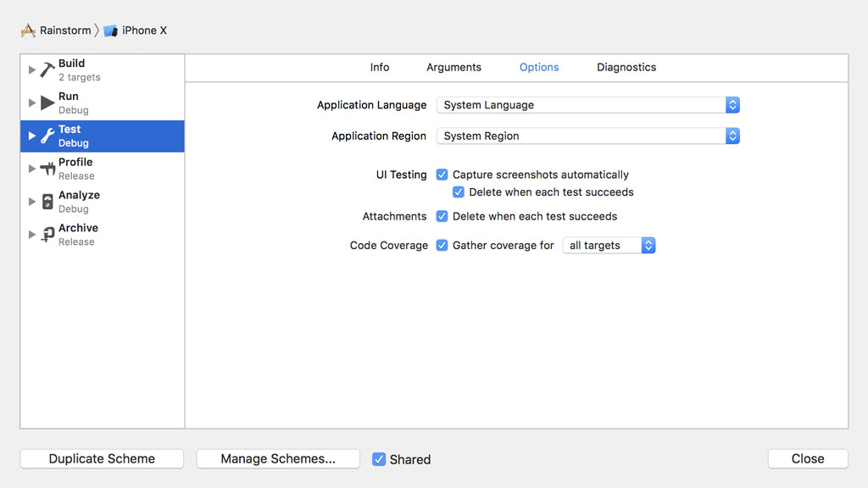
Task: Uncheck Gather coverage for Code Coverage
Action: coord(442,245)
